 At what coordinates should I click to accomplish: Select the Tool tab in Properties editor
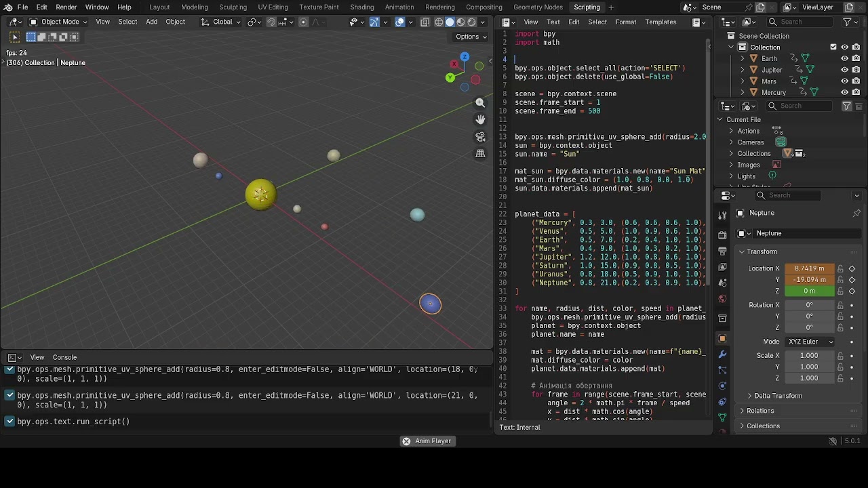coord(722,215)
